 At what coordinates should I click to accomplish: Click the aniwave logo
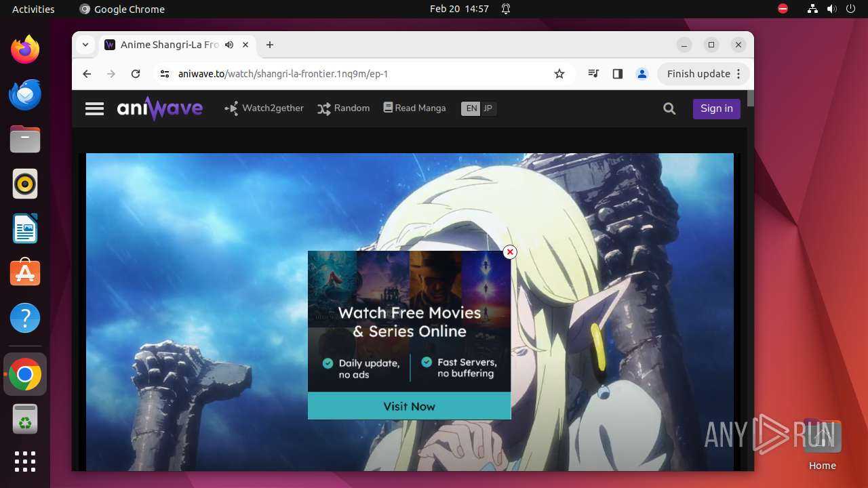[160, 108]
